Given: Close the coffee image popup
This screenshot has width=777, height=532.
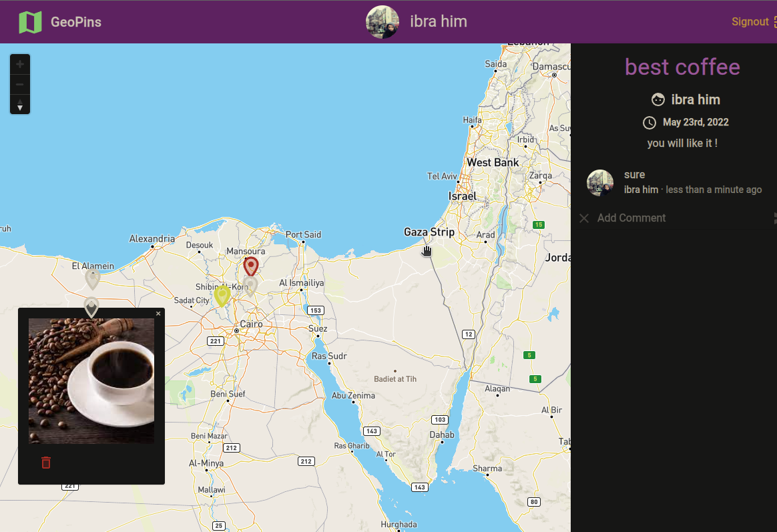Looking at the screenshot, I should pyautogui.click(x=158, y=314).
